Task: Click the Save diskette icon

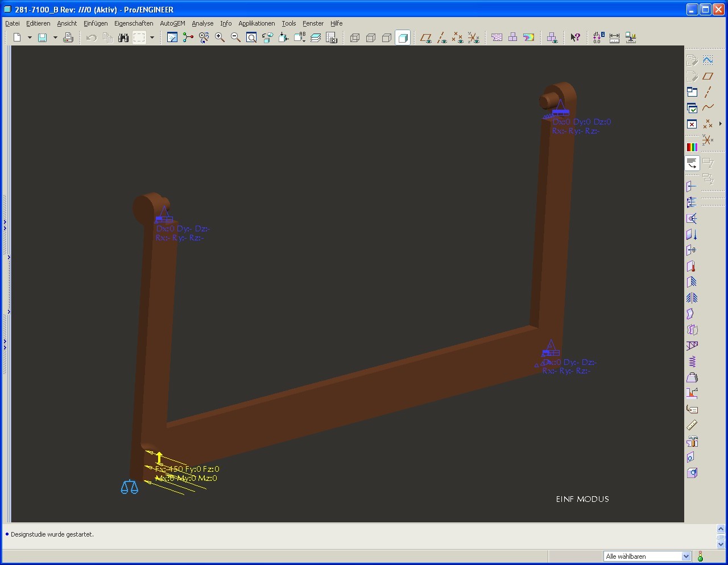Action: click(x=42, y=38)
